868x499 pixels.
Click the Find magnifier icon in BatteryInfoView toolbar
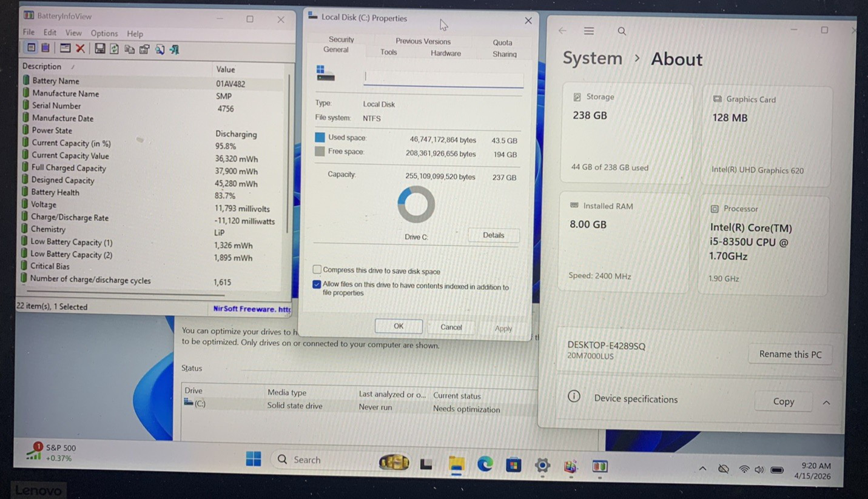tap(160, 50)
